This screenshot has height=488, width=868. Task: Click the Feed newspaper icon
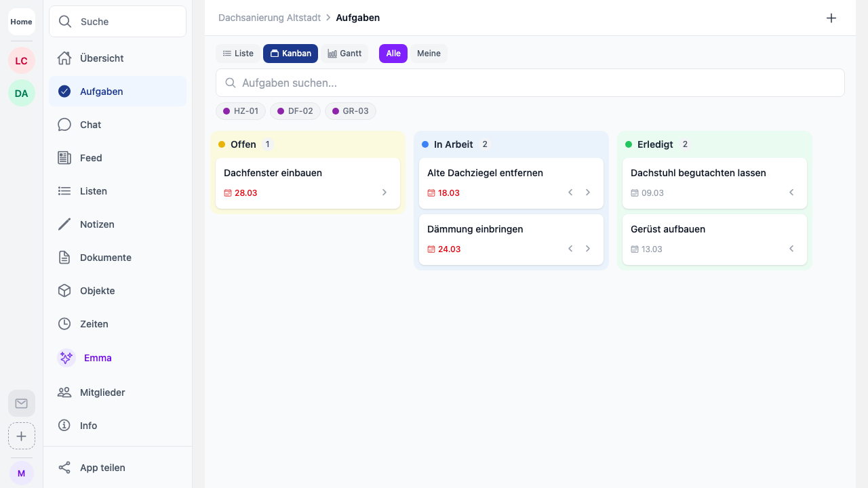tap(64, 158)
